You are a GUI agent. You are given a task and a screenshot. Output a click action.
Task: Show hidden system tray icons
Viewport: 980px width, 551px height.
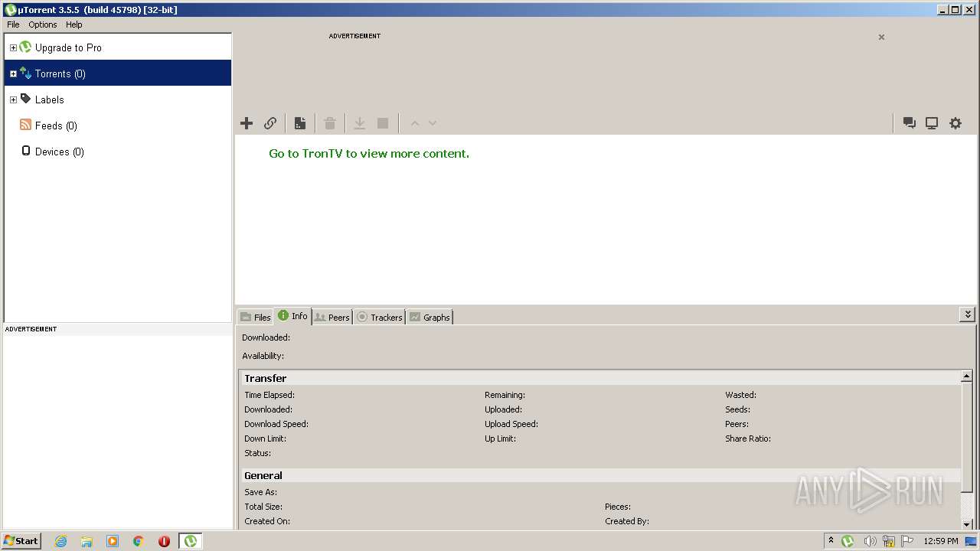pyautogui.click(x=831, y=540)
